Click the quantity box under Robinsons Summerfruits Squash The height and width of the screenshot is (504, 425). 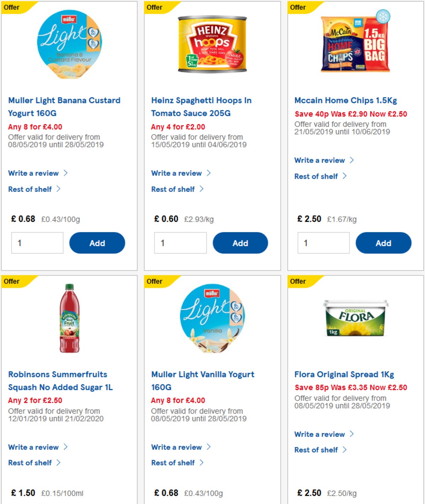point(37,503)
